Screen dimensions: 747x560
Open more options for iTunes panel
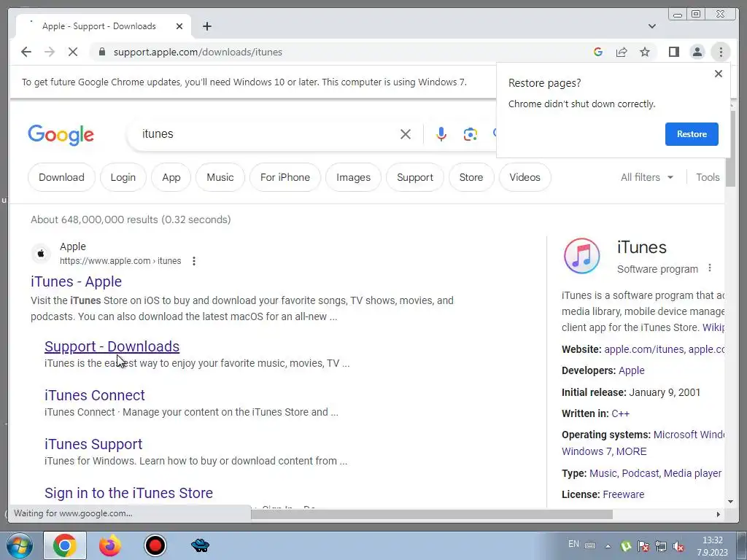(x=709, y=268)
